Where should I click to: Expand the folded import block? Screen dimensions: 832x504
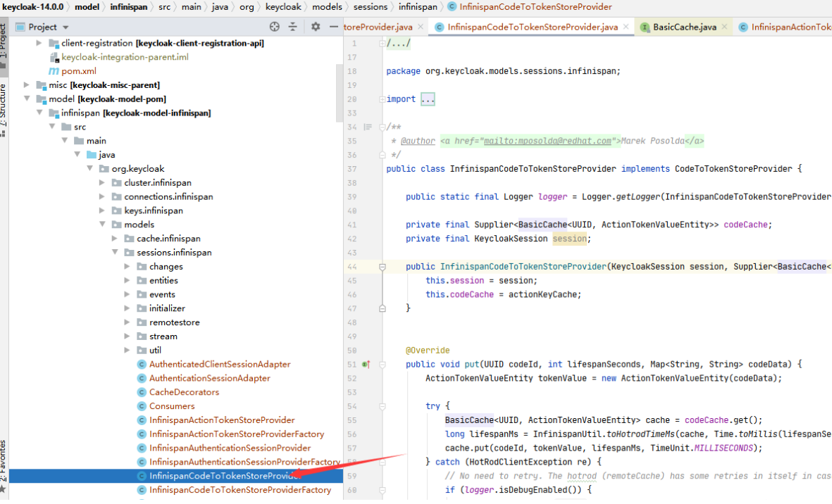(428, 99)
